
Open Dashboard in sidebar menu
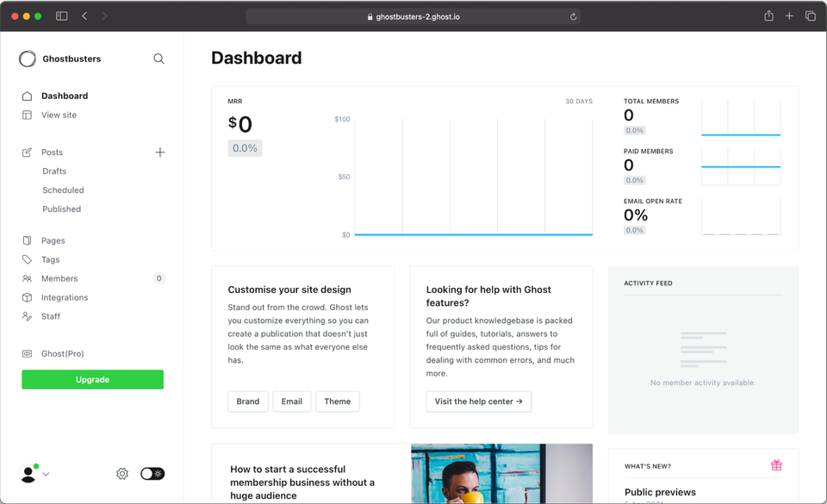pos(65,96)
